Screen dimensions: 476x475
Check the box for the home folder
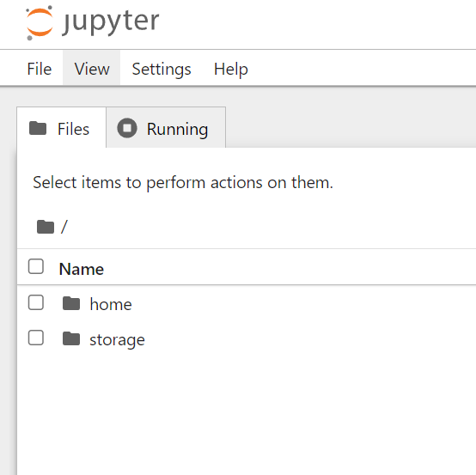tap(36, 302)
